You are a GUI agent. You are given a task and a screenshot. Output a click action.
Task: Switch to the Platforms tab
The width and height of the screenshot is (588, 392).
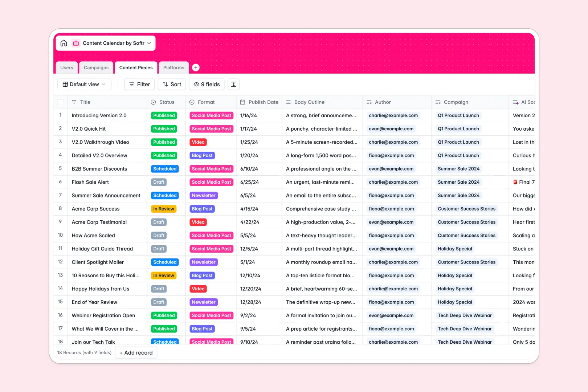tap(173, 68)
